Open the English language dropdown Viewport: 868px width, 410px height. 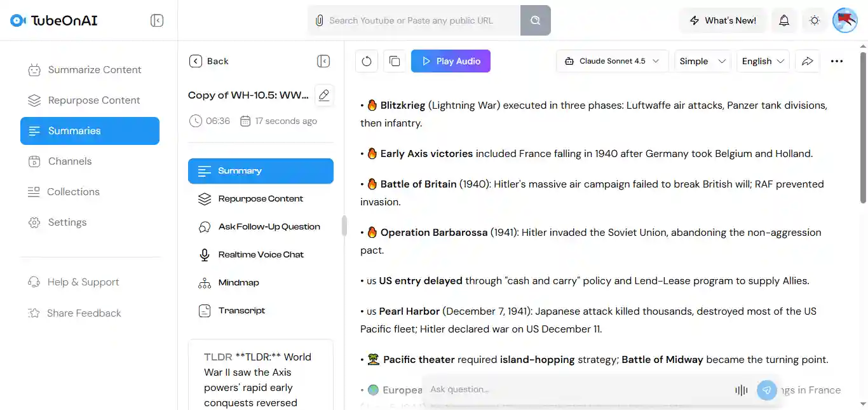[763, 61]
